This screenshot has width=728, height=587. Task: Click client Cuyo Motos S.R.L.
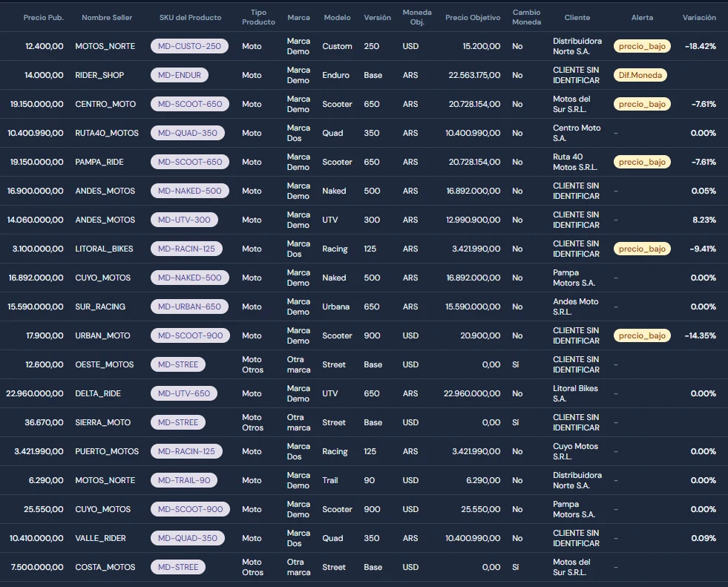coord(575,451)
